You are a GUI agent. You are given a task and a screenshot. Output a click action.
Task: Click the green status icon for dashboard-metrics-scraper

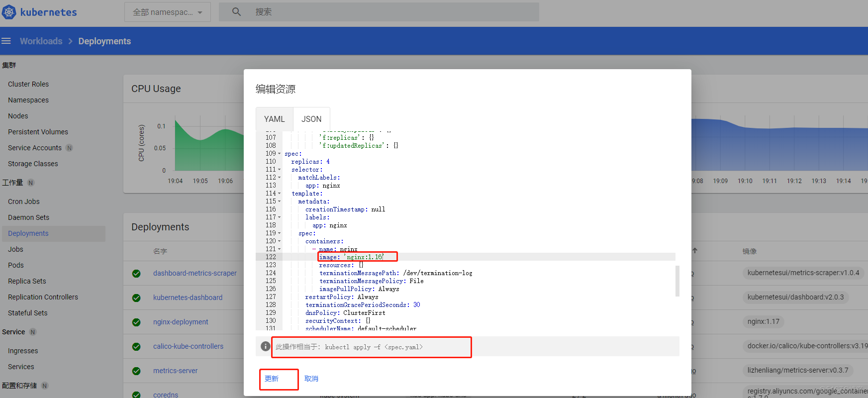[136, 274]
